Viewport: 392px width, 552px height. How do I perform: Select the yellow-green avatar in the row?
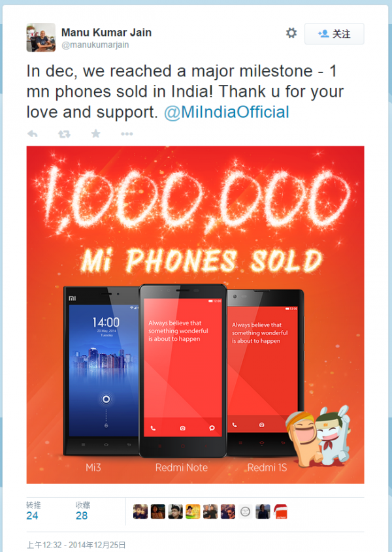tap(193, 511)
